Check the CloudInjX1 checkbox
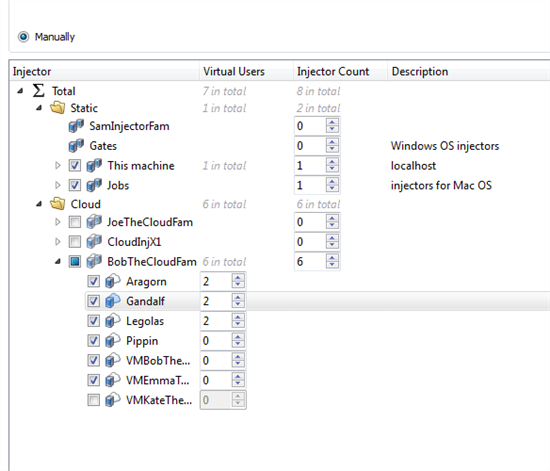550x471 pixels. click(x=75, y=242)
